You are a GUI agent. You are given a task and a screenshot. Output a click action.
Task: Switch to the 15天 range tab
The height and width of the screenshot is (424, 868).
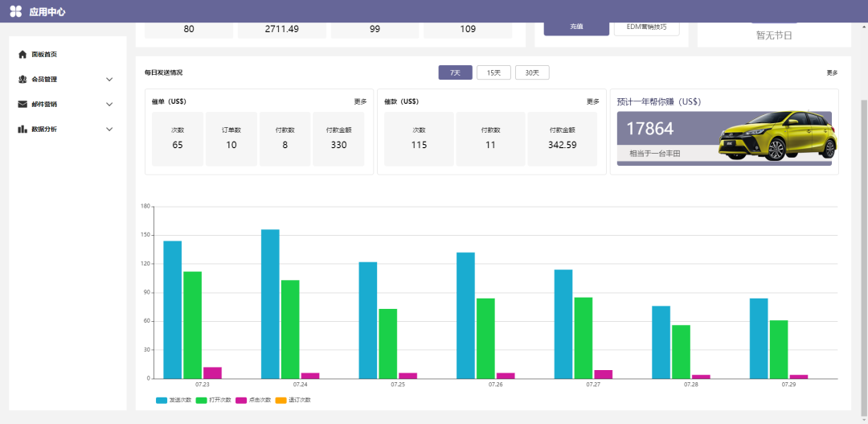click(493, 73)
